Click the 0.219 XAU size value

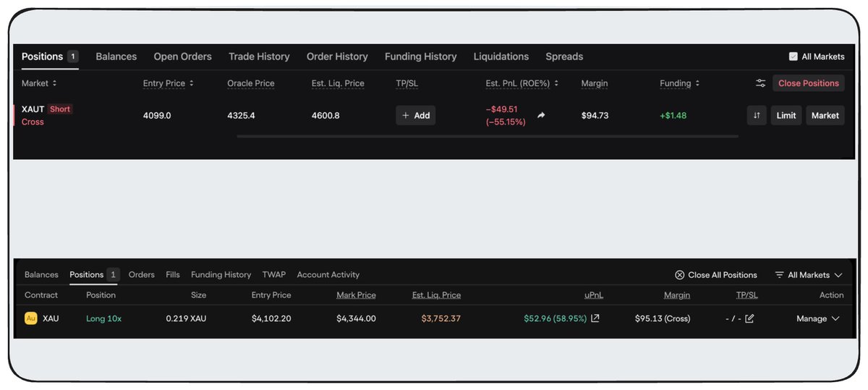coord(186,318)
